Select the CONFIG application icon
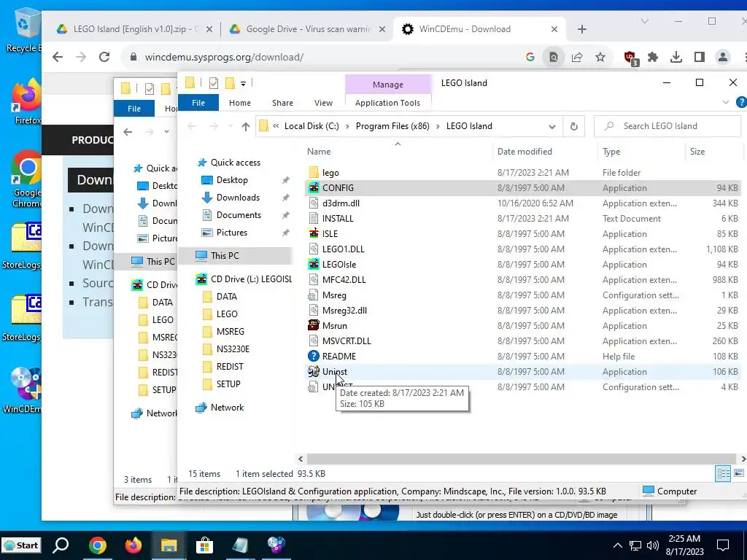The height and width of the screenshot is (560, 747). point(314,187)
